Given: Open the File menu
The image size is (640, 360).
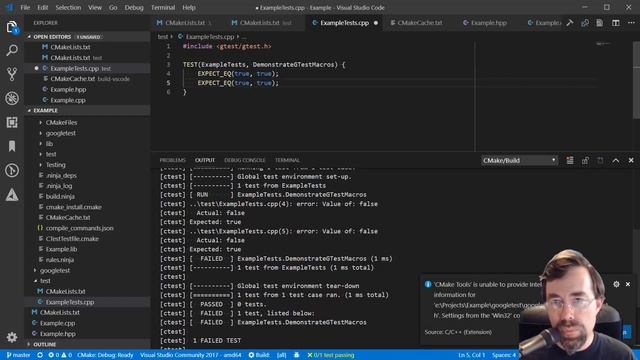Looking at the screenshot, I should click(x=25, y=7).
